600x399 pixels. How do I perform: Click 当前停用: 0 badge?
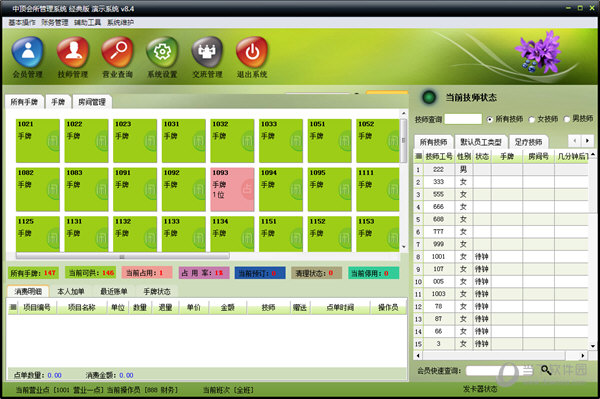(x=373, y=273)
